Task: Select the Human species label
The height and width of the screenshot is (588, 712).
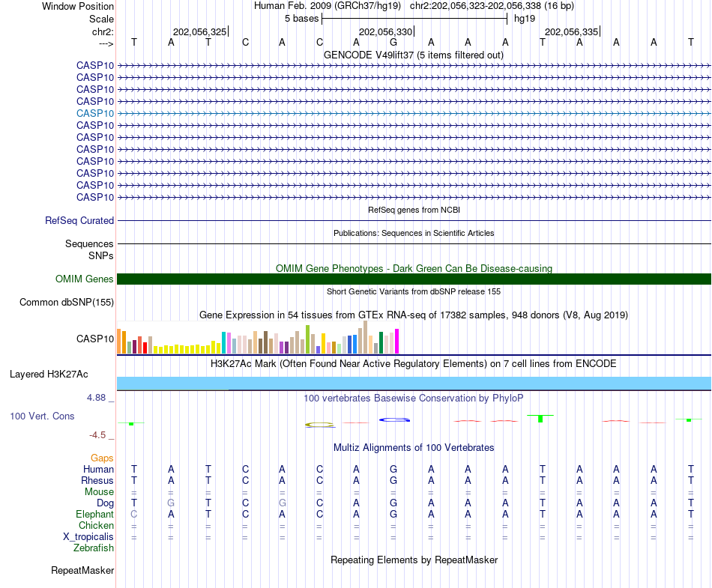Action: point(98,469)
